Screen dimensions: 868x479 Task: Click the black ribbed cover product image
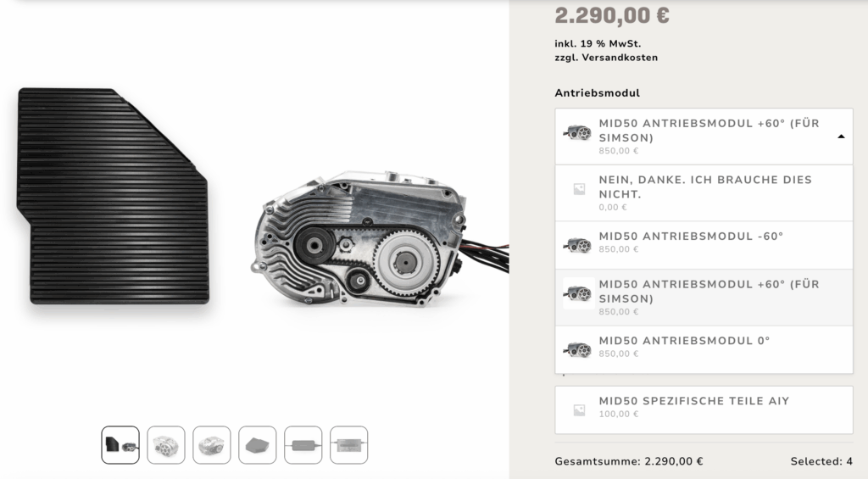coord(113,196)
